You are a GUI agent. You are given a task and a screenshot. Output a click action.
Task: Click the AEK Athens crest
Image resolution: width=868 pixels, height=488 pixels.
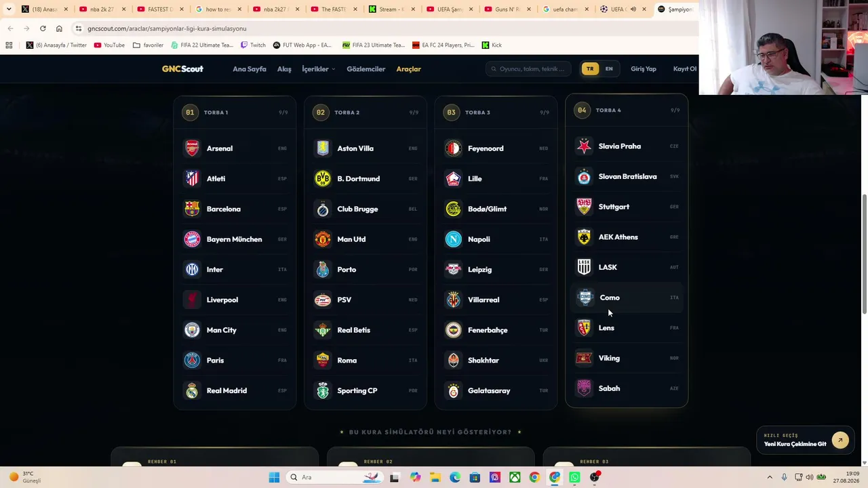click(584, 237)
